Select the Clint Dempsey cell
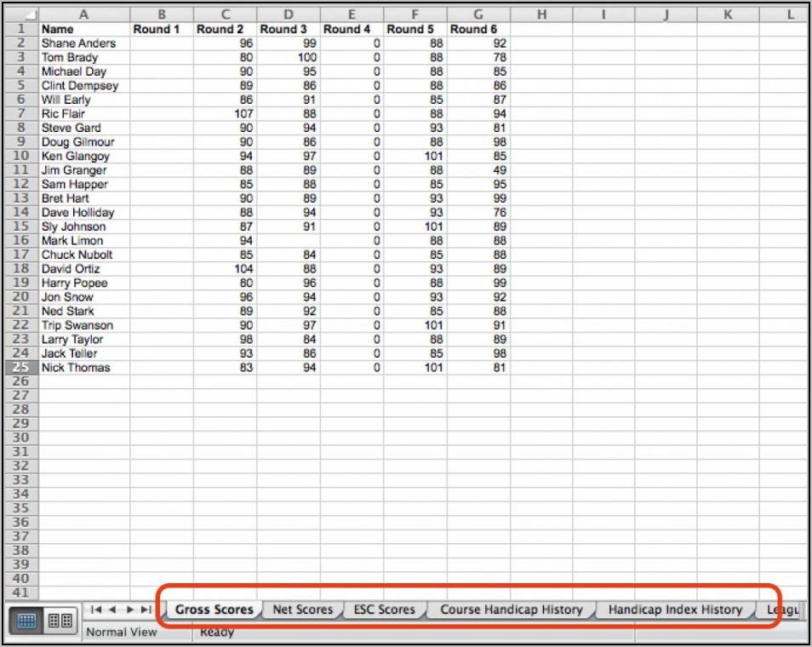Image resolution: width=812 pixels, height=647 pixels. pyautogui.click(x=84, y=85)
